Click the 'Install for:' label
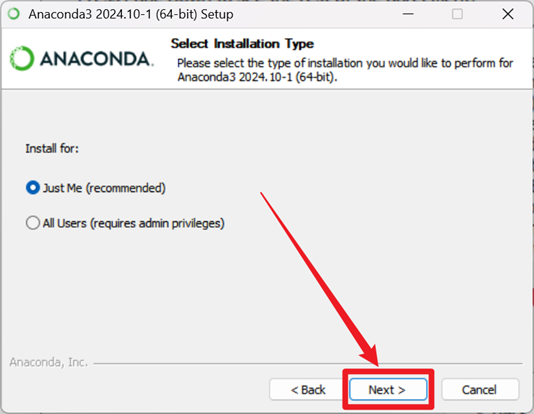Screen dimensions: 534x414 point(52,148)
